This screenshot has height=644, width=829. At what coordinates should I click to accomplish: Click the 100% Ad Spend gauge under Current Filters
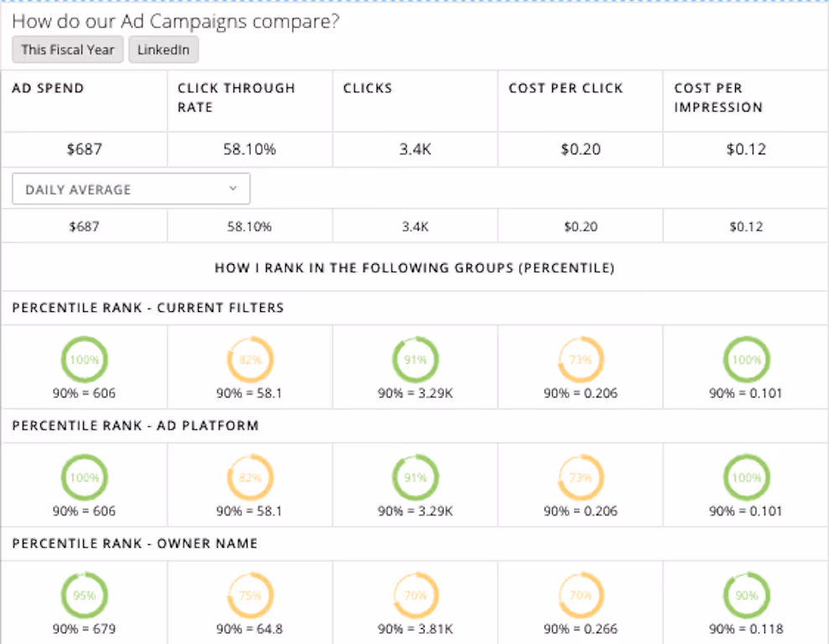pos(84,359)
